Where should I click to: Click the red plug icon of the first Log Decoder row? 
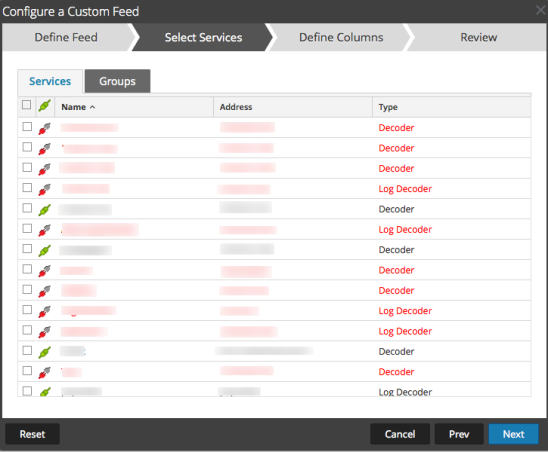click(x=44, y=189)
